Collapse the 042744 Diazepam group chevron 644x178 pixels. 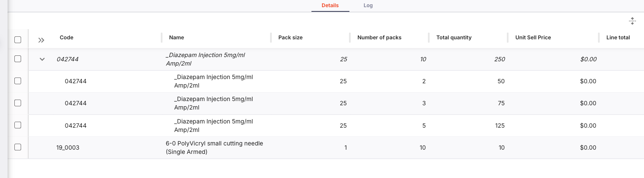click(42, 59)
